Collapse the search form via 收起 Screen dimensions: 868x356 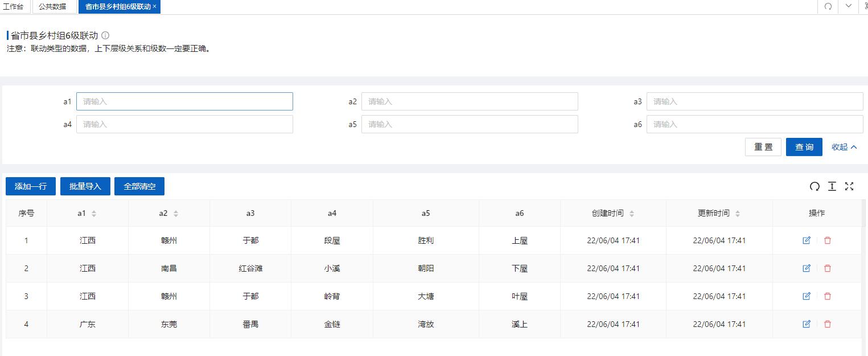coord(845,147)
